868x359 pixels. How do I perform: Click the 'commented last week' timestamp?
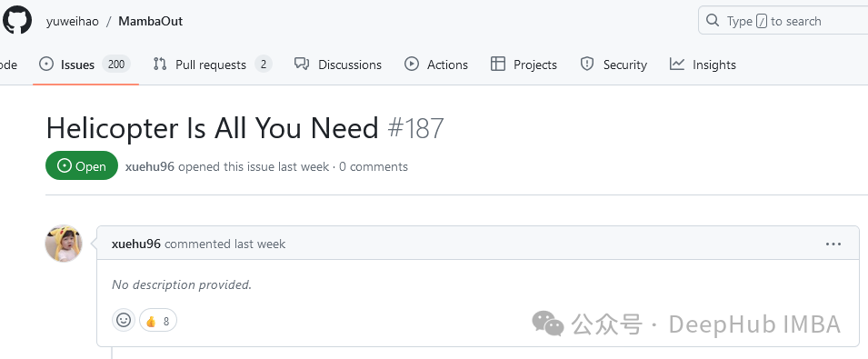coord(225,244)
